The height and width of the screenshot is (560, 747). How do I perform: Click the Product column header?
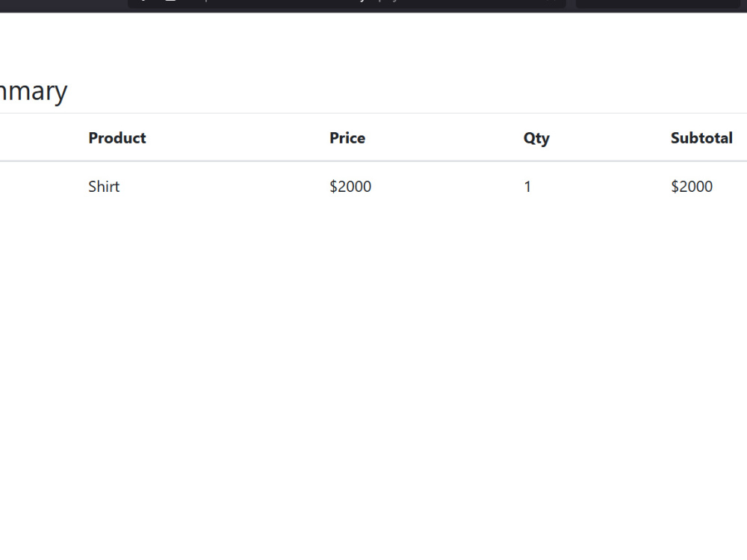(117, 138)
